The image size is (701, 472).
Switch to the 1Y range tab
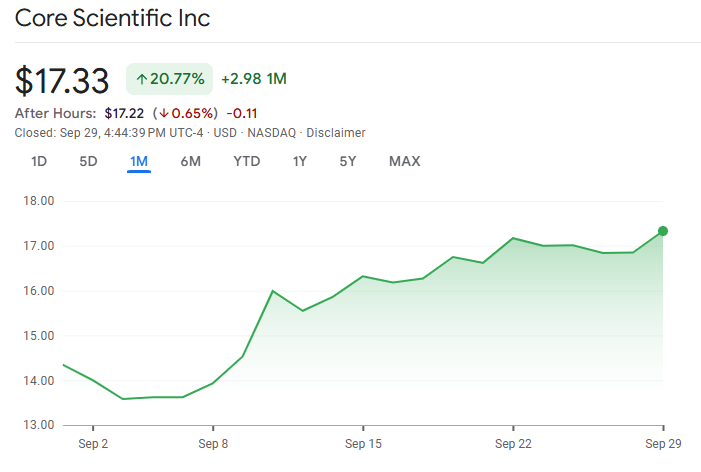tap(299, 161)
